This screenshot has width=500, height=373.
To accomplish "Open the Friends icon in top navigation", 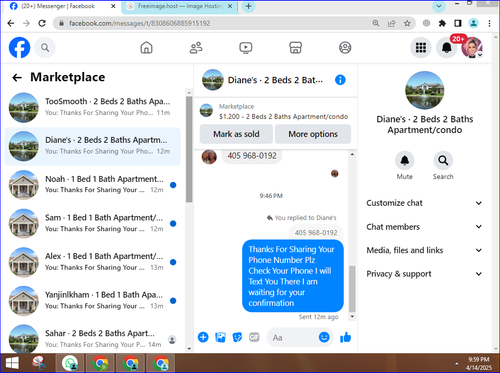I will pyautogui.click(x=196, y=48).
